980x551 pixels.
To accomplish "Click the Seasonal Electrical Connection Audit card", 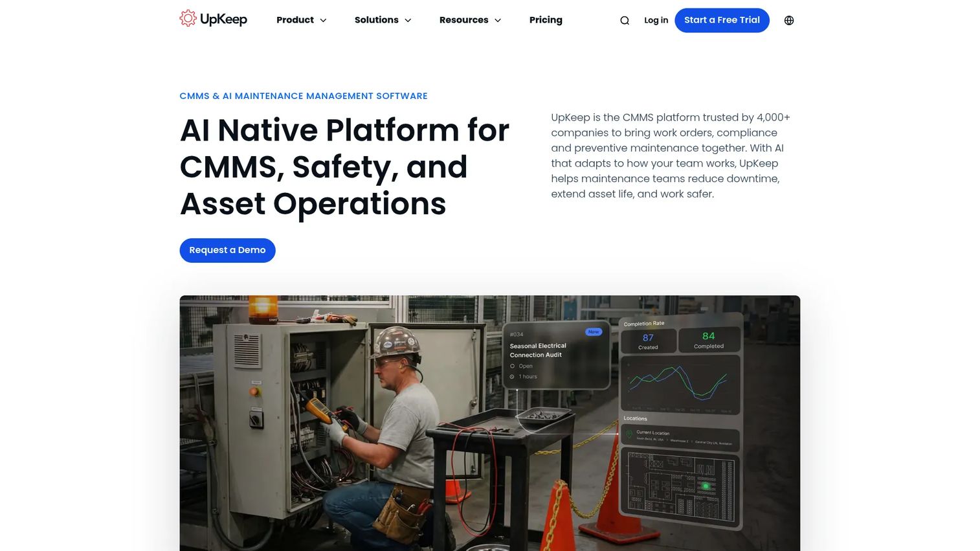I will point(557,355).
